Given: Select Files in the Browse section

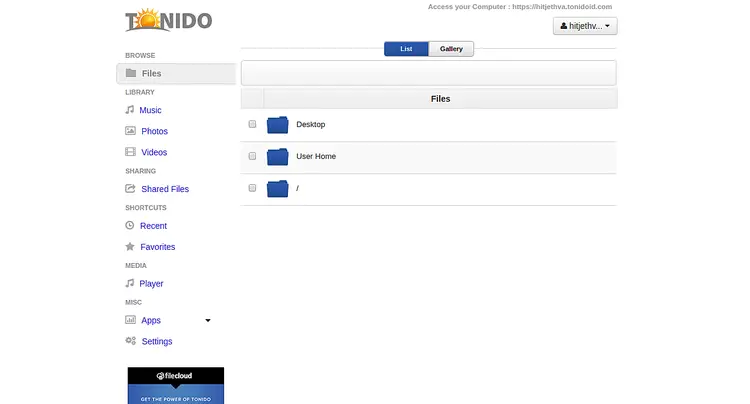Looking at the screenshot, I should tap(176, 73).
